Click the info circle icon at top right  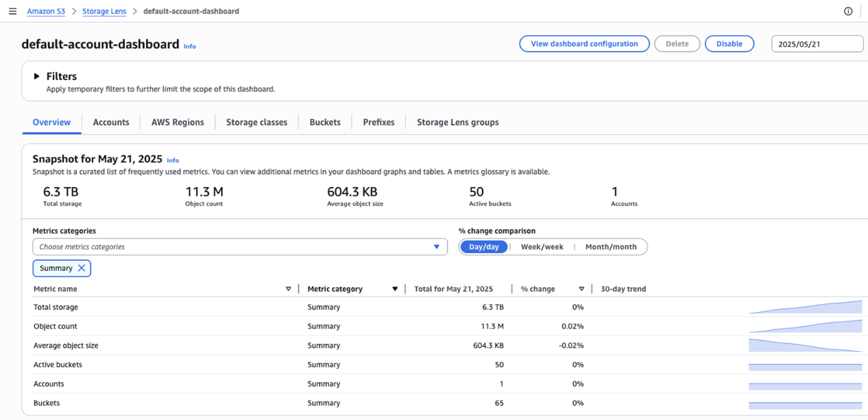pos(848,11)
